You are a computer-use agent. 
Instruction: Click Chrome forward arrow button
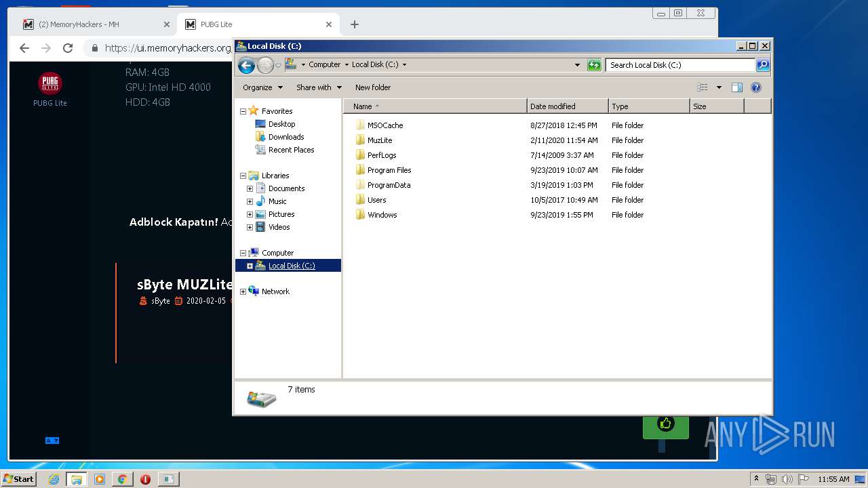[x=46, y=48]
